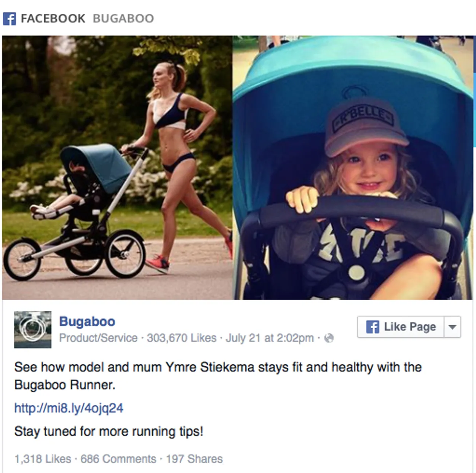Click the post text mentioning Ymre Stiekema
Image resolution: width=476 pixels, height=473 pixels.
[218, 376]
